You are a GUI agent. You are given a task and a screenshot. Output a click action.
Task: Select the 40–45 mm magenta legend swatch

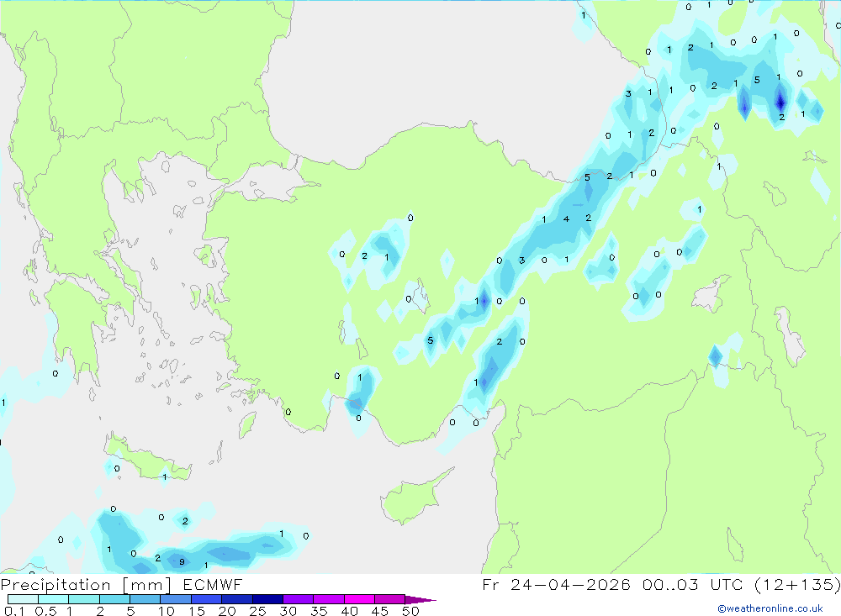359,599
